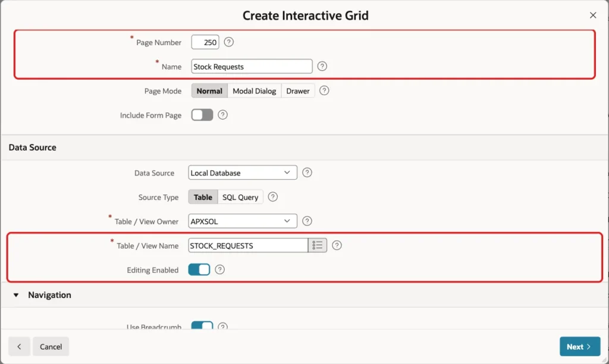The height and width of the screenshot is (364, 609).
Task: Open help for Include Form Page
Action: (x=222, y=115)
